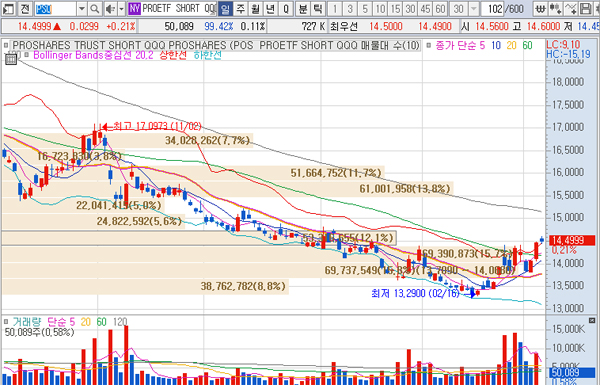Click the calendar grid icon on chart
This screenshot has width=600, height=385.
point(11,59)
